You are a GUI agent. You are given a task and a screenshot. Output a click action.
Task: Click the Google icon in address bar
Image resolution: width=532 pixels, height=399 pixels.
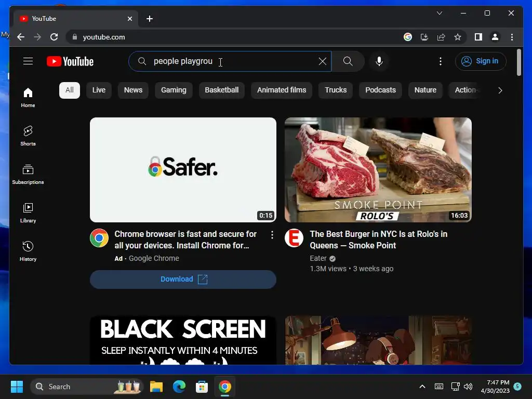point(408,37)
